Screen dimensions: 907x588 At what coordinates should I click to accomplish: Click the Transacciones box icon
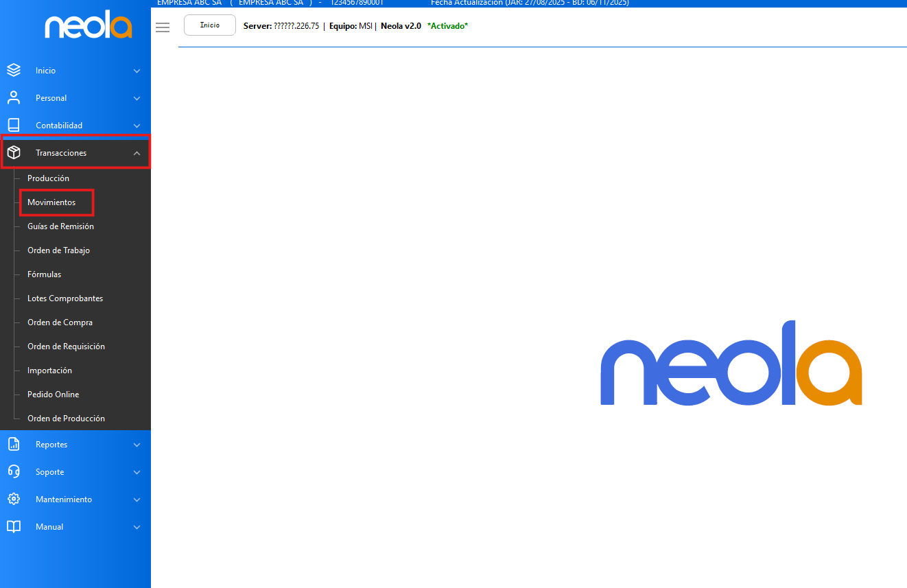pos(14,153)
